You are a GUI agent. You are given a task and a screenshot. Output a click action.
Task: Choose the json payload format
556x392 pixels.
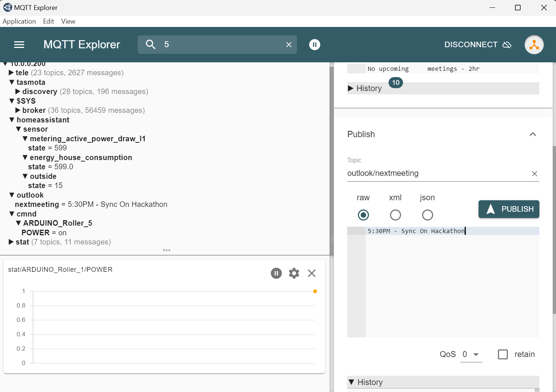(427, 215)
